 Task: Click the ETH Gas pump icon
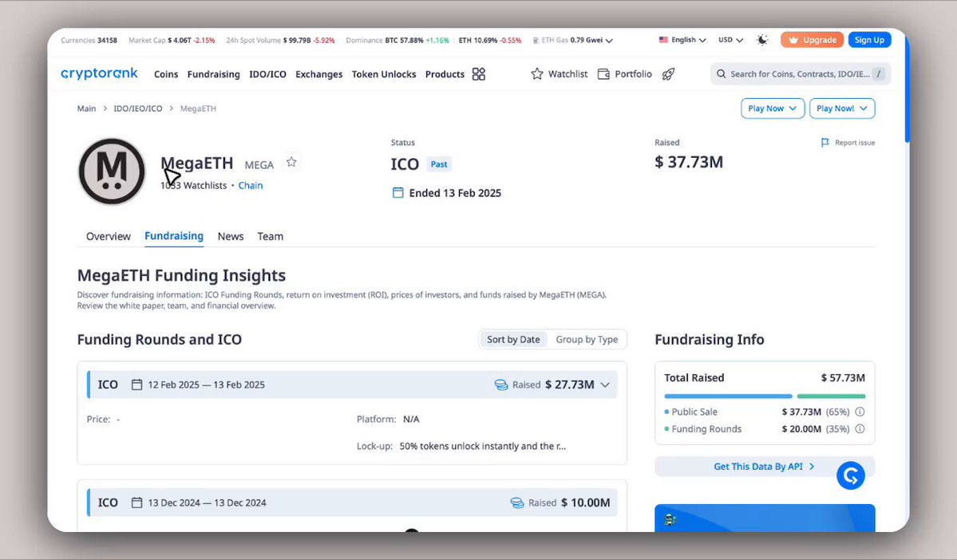pyautogui.click(x=536, y=40)
